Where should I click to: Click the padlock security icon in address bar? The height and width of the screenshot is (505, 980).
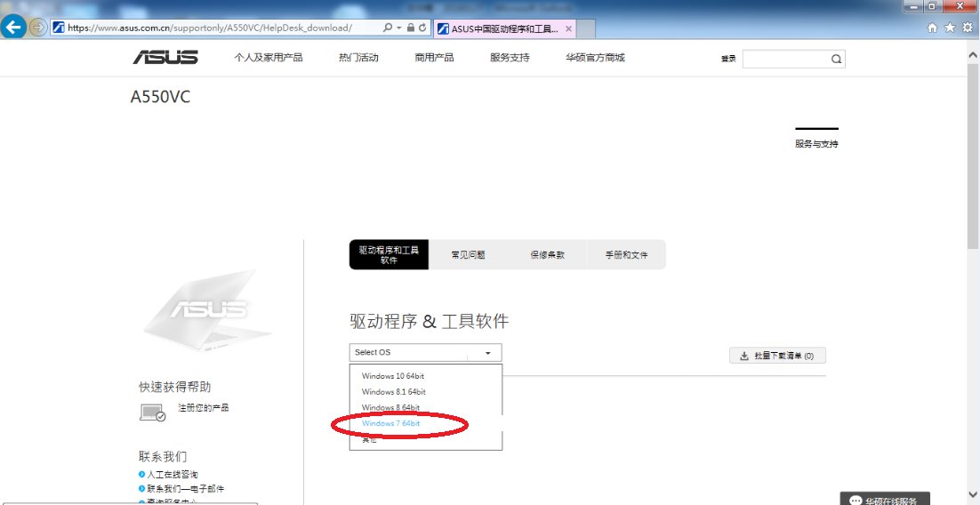pyautogui.click(x=411, y=28)
